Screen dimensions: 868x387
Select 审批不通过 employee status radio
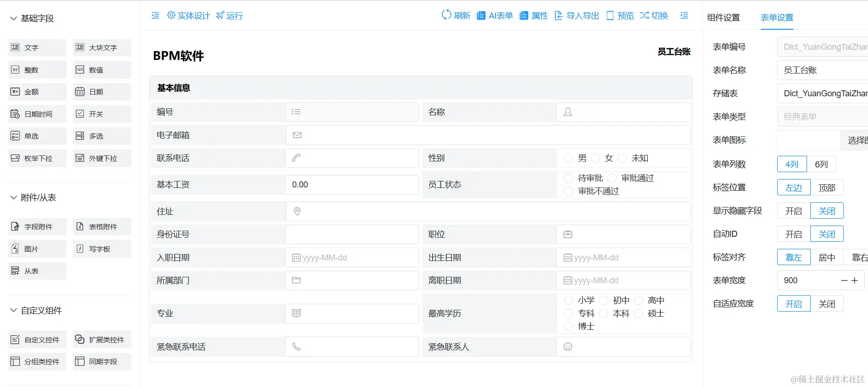point(568,191)
